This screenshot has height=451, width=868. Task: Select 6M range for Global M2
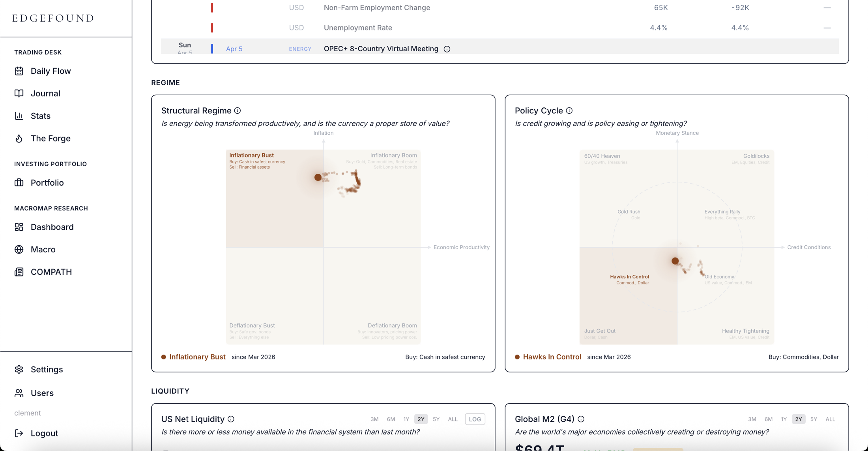click(x=769, y=419)
